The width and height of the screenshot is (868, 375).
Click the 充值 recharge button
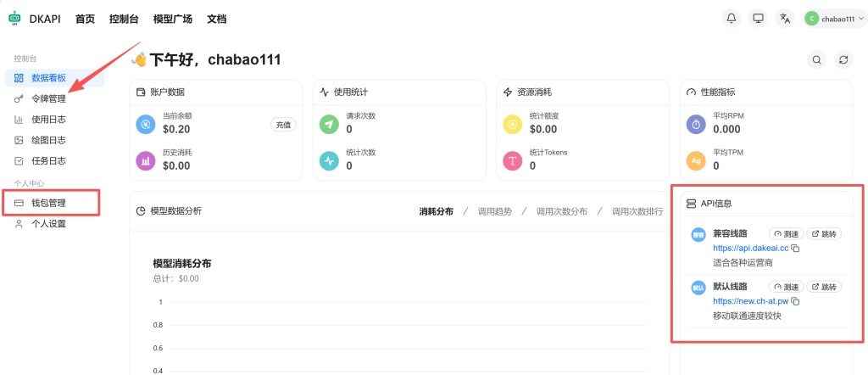[x=283, y=125]
